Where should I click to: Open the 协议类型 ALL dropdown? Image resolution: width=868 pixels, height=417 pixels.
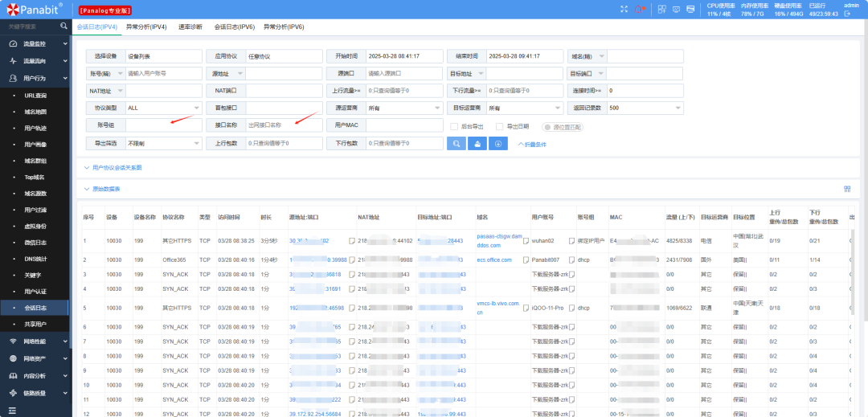click(164, 108)
